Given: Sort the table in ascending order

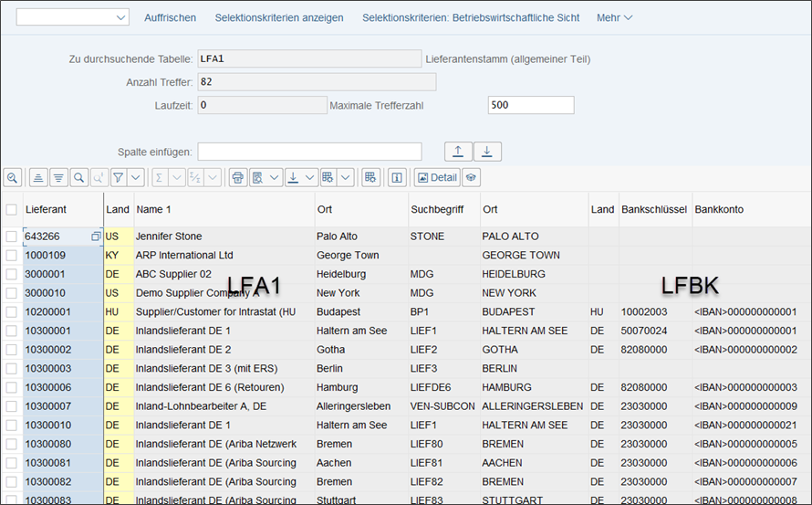Looking at the screenshot, I should (38, 177).
